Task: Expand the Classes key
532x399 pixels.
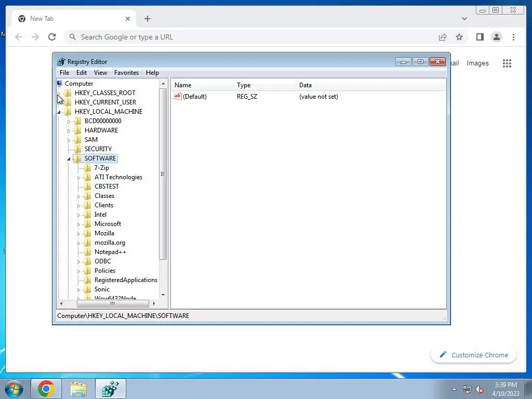Action: click(x=79, y=196)
